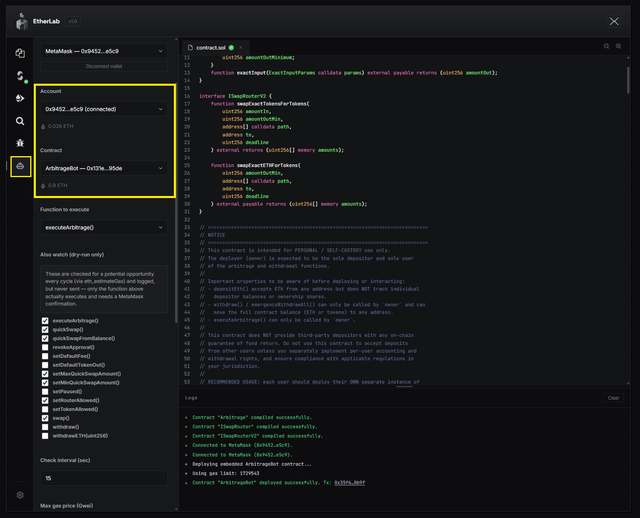Screen dimensions: 640x518
Task: Close the contract.sol tab
Action: click(x=241, y=48)
